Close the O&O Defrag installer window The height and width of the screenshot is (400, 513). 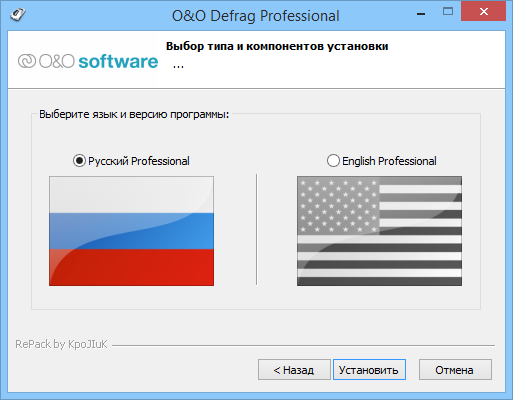483,11
